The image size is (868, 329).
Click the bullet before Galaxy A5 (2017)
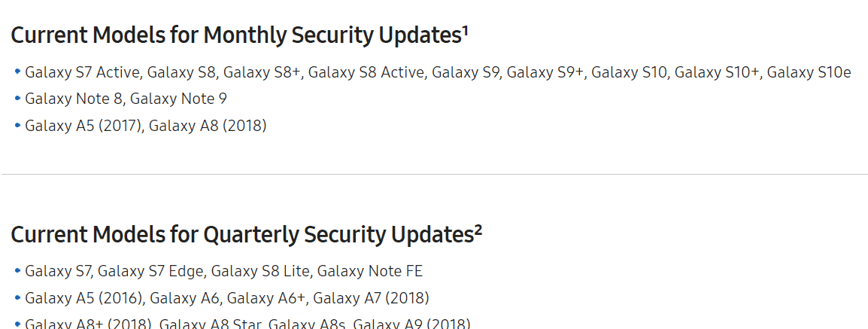[17, 125]
